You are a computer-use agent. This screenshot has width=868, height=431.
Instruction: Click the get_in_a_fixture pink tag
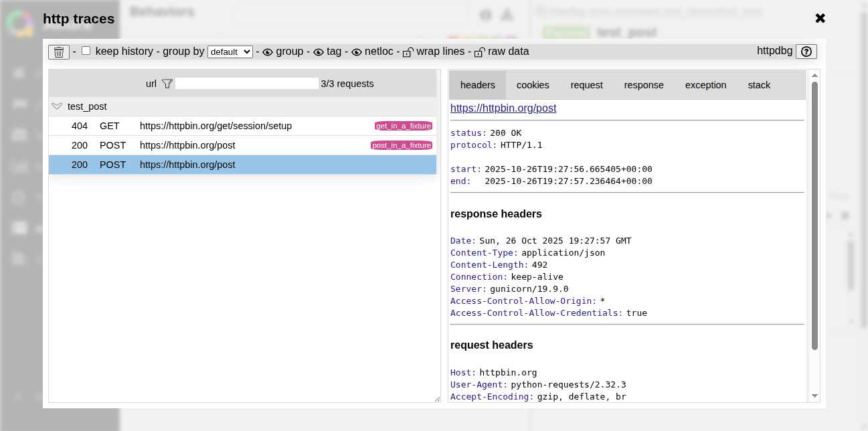point(403,126)
